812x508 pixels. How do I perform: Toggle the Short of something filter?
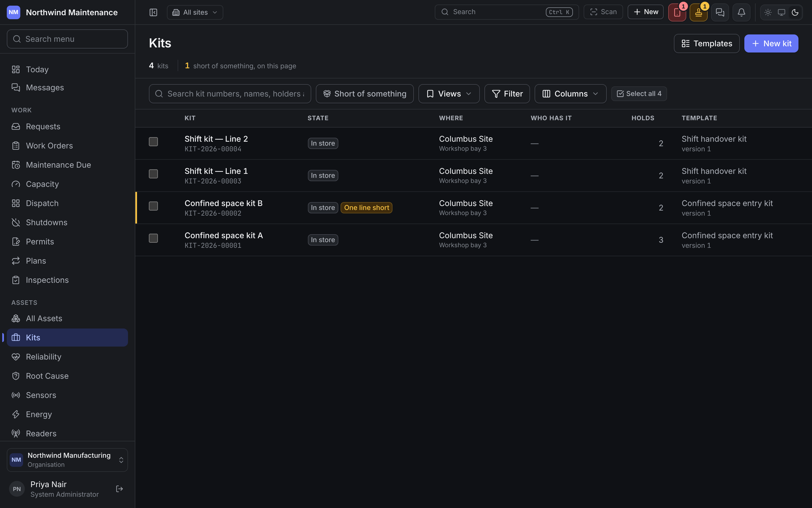(365, 94)
